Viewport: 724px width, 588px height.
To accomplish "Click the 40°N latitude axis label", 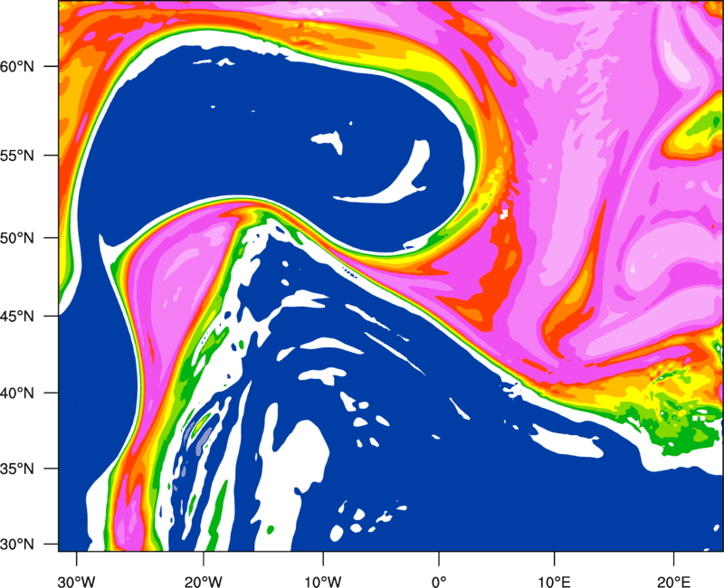I will 17,394.
